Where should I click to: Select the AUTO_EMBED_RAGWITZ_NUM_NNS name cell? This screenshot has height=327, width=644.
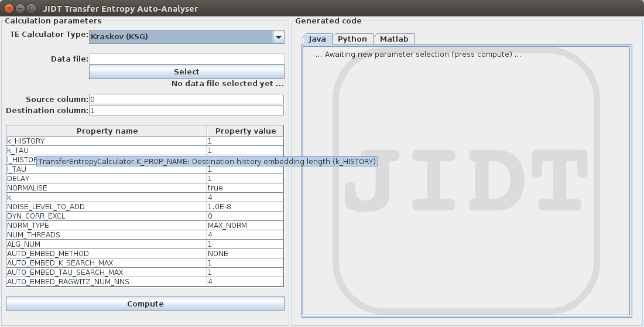107,282
